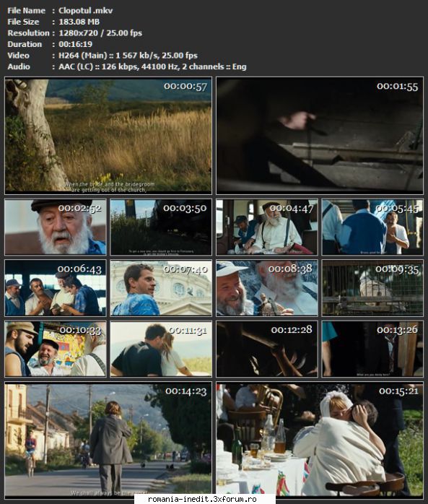
Task: Click the file name text 'Clopotul .mkv'
Action: [x=85, y=11]
